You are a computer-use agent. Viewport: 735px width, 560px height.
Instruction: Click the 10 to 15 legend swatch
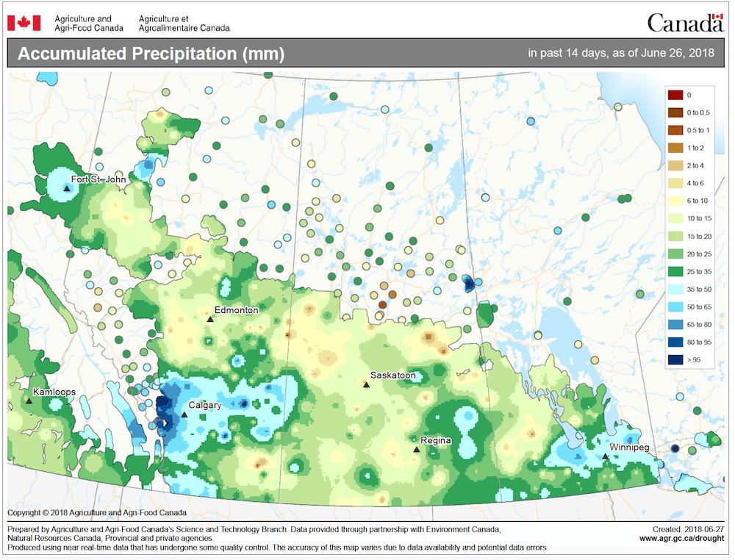point(675,218)
